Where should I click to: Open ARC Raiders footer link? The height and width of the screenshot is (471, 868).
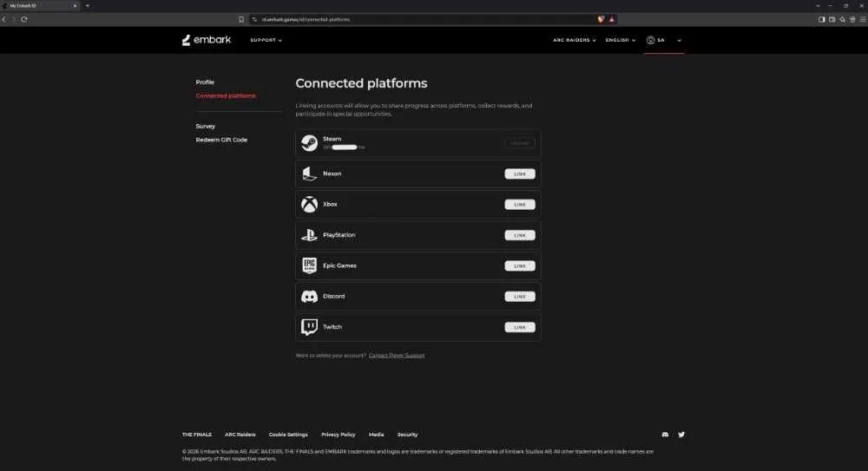(x=240, y=435)
